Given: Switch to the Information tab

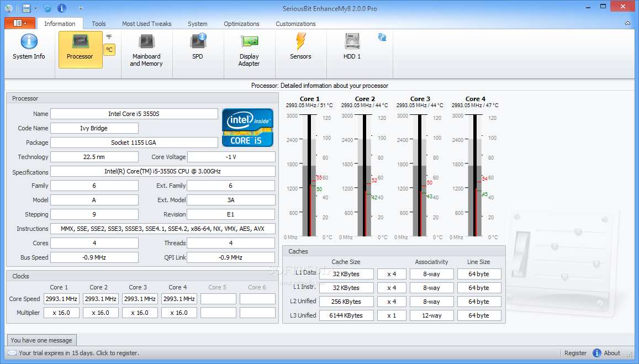Looking at the screenshot, I should (x=60, y=24).
